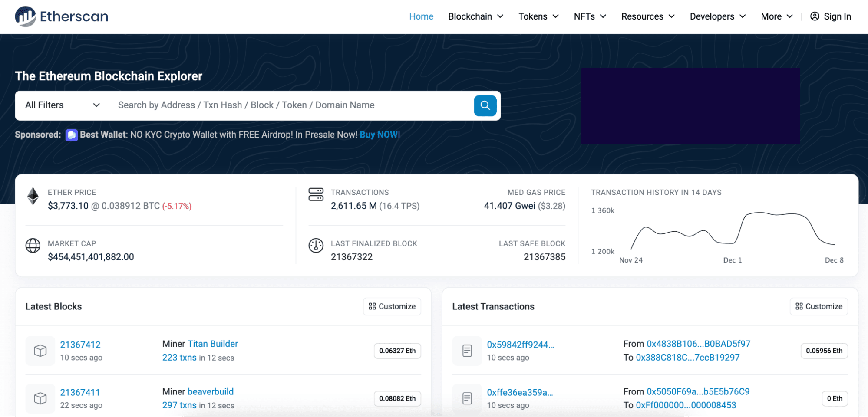Expand the Resources menu
This screenshot has height=417, width=868.
pyautogui.click(x=648, y=16)
